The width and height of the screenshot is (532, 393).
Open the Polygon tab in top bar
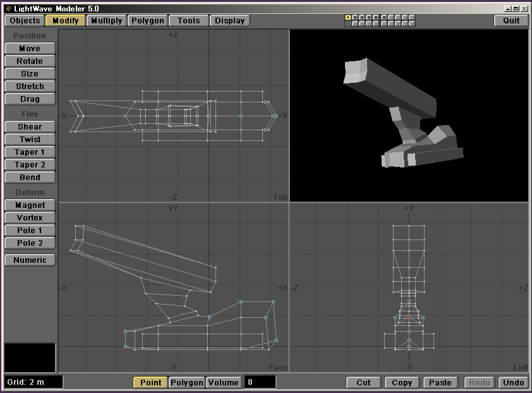[x=147, y=20]
